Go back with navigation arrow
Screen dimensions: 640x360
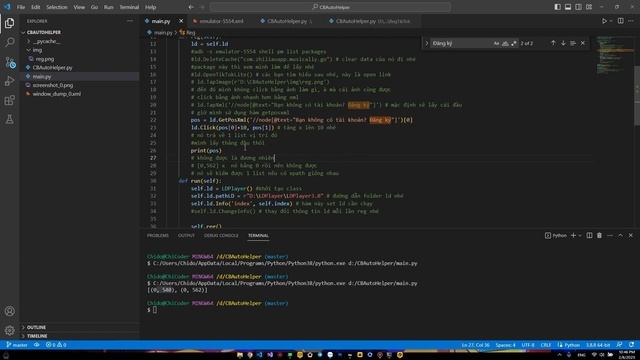point(191,7)
